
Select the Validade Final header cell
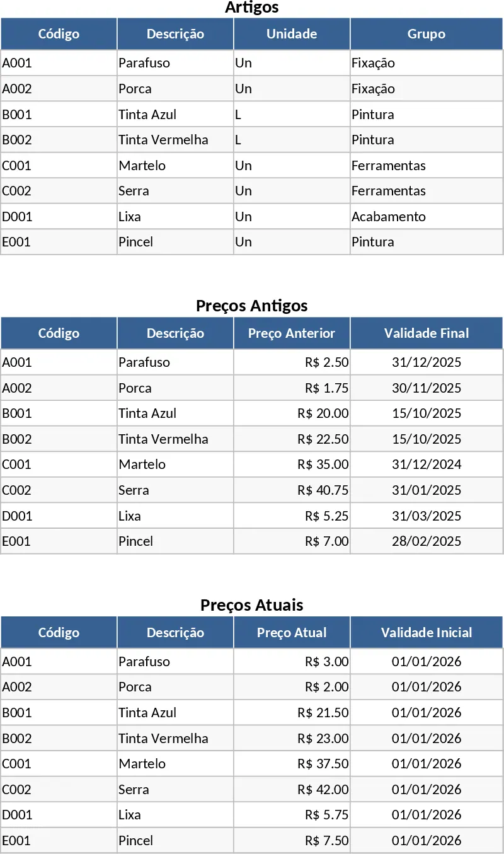coord(426,333)
